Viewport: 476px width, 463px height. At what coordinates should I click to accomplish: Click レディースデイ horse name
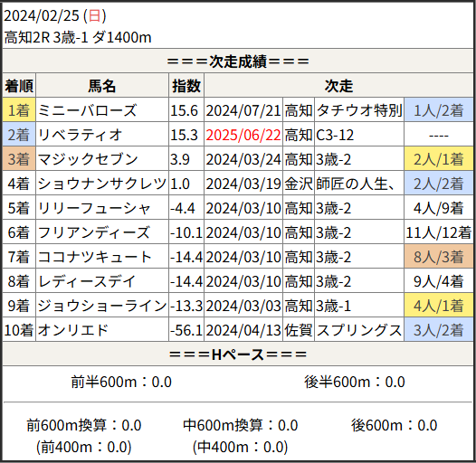pyautogui.click(x=87, y=281)
